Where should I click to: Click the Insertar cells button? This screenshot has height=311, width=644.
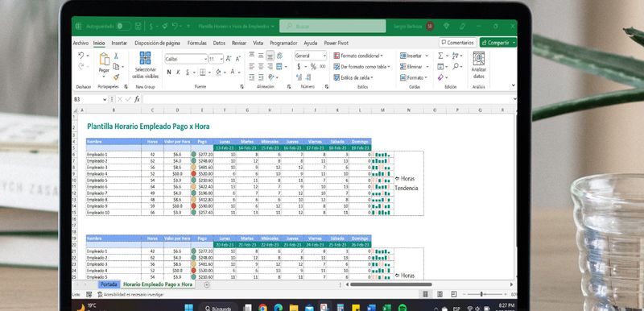pos(414,56)
